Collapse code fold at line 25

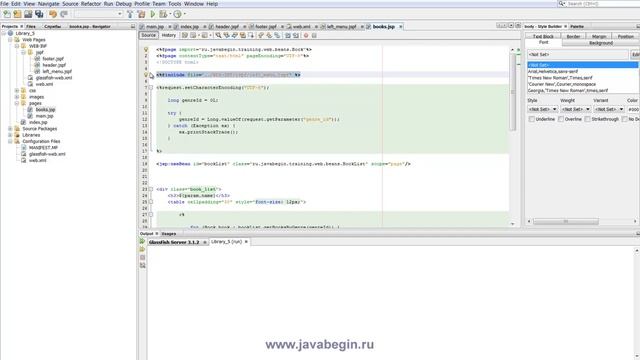[x=151, y=202]
